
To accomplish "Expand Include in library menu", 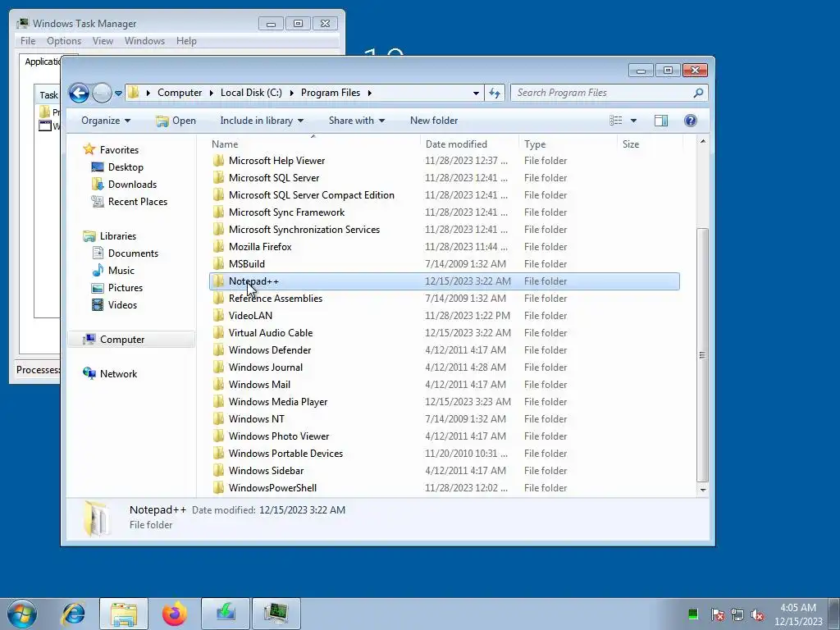I will 262,121.
